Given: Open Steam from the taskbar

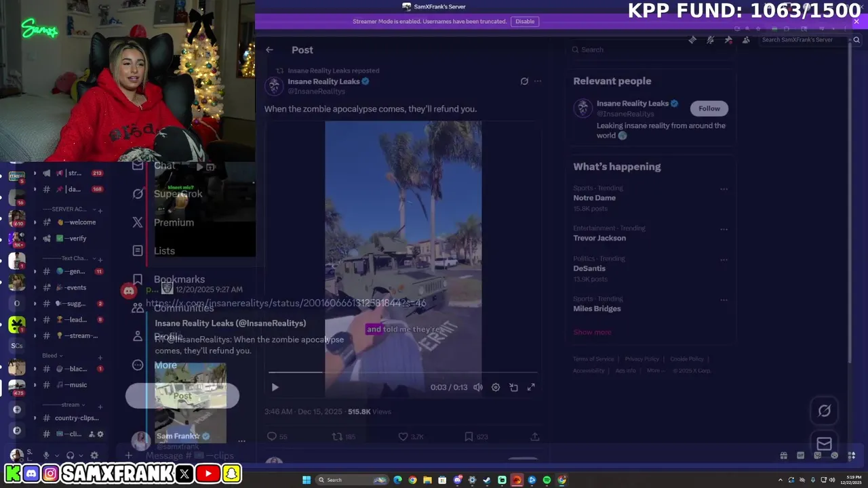Looking at the screenshot, I should (x=487, y=480).
